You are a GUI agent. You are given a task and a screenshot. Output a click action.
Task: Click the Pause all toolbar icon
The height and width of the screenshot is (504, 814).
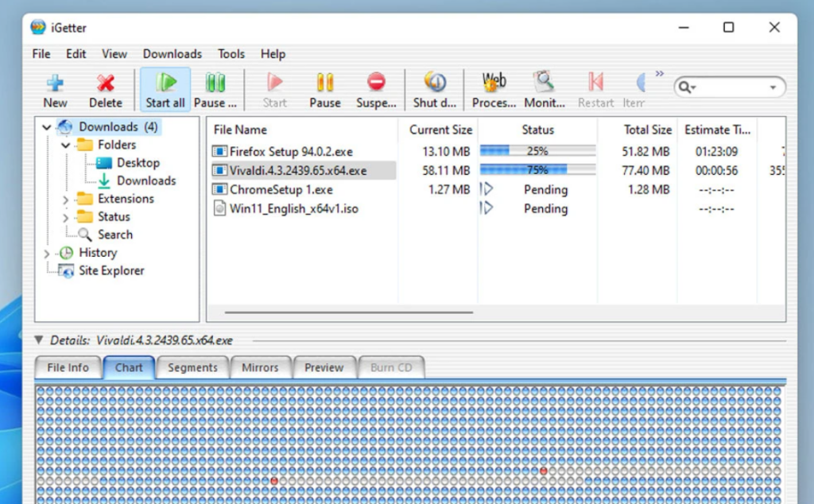pos(215,83)
